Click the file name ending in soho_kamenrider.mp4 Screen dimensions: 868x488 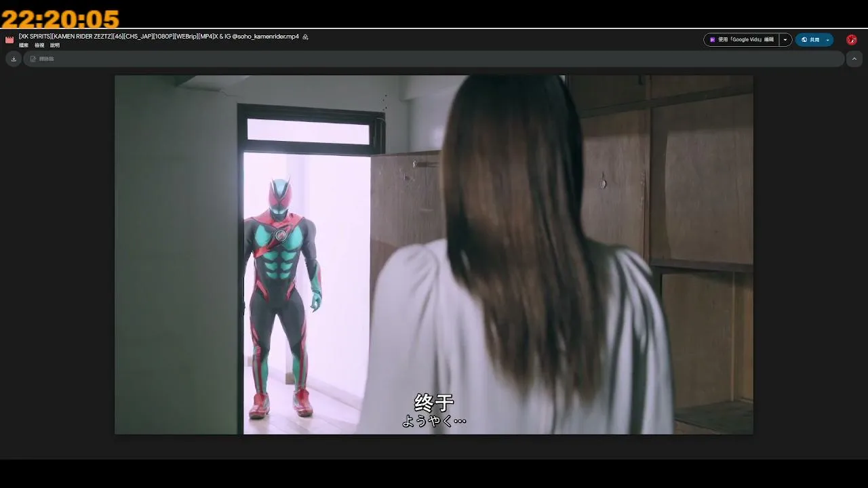159,37
